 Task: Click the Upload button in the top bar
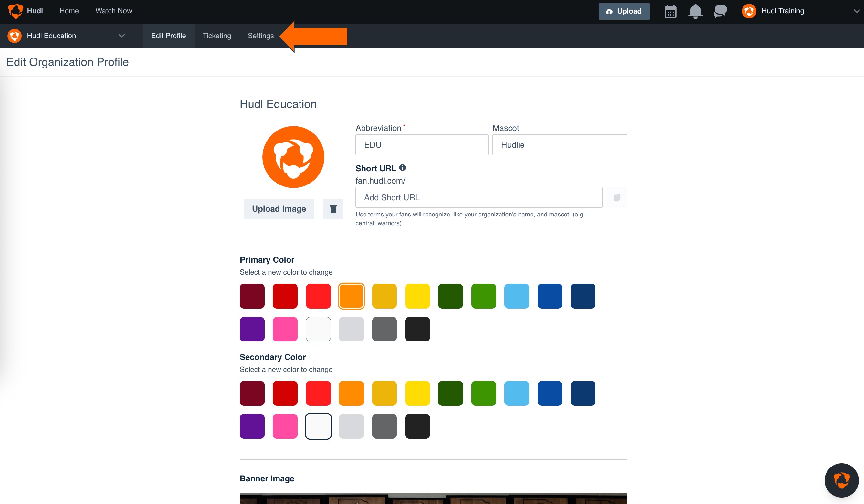point(624,11)
